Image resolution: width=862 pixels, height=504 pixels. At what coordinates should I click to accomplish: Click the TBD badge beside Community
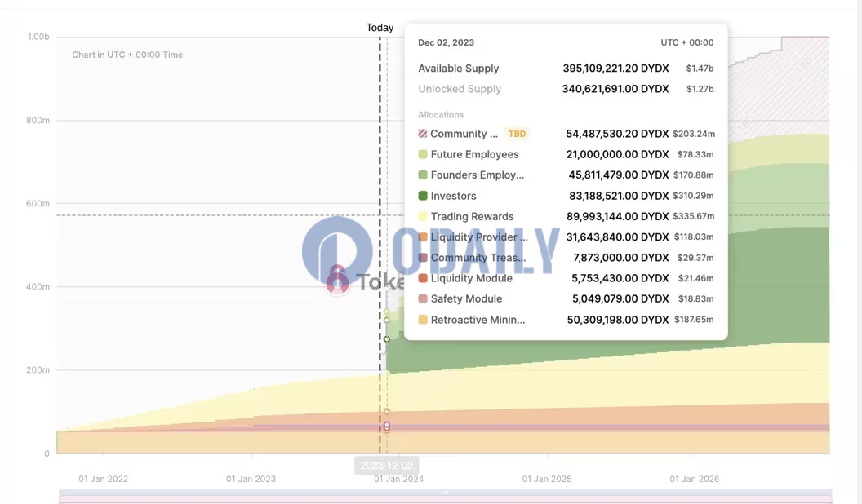pyautogui.click(x=517, y=134)
